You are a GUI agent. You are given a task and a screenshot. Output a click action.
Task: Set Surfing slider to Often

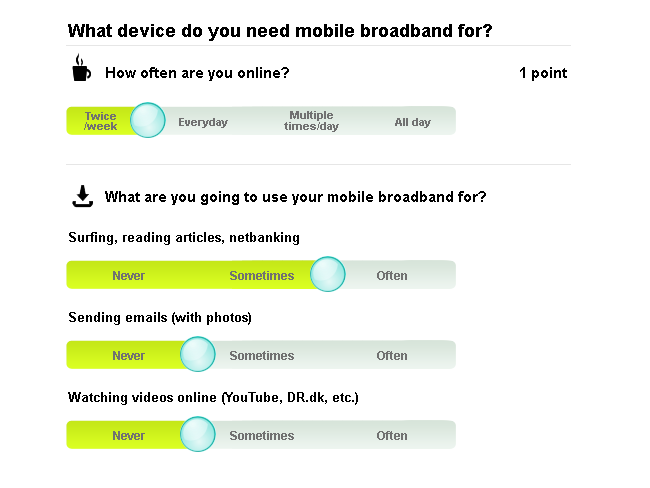pyautogui.click(x=392, y=275)
